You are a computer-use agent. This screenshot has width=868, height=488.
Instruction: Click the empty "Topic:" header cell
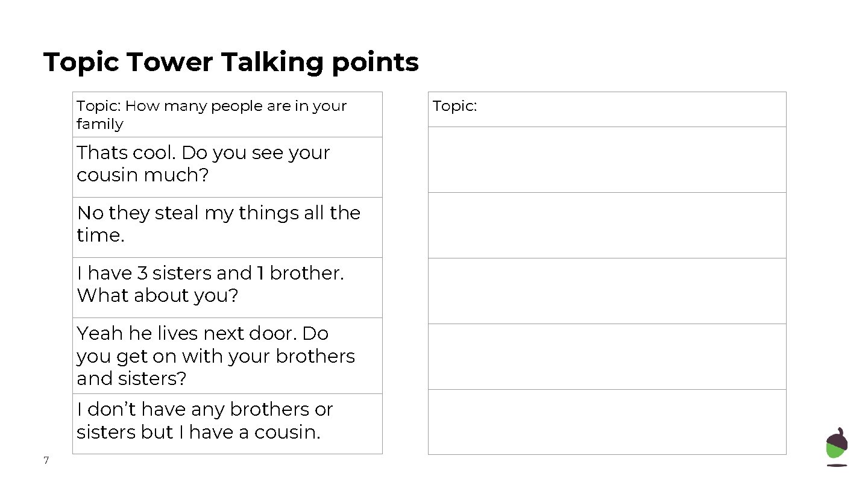pyautogui.click(x=607, y=109)
